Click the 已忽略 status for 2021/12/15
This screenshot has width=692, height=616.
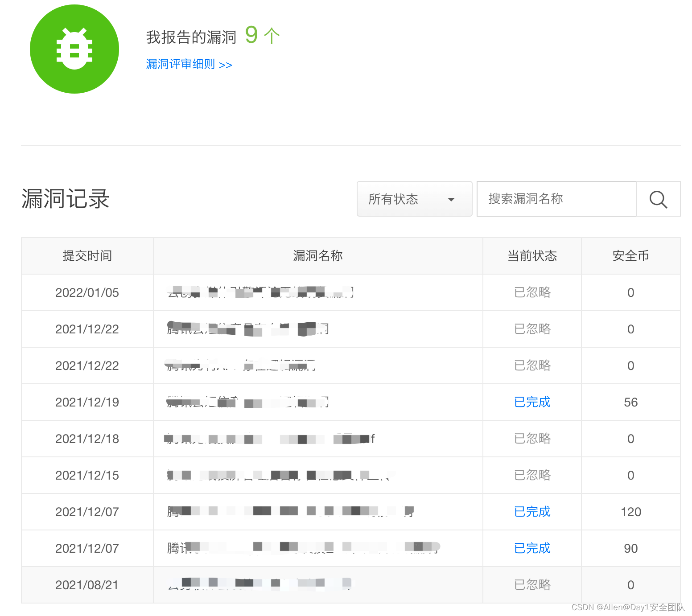[532, 475]
